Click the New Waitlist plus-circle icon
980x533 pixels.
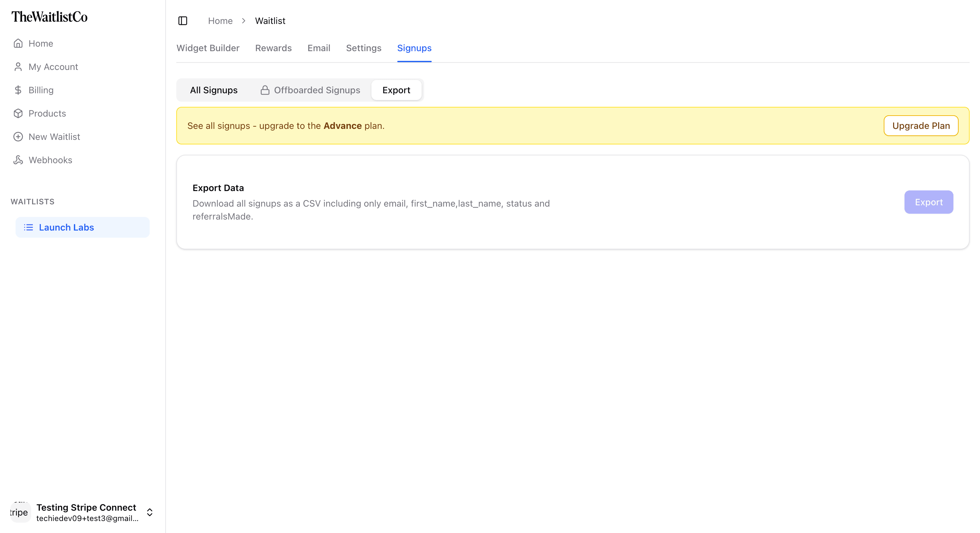[x=18, y=137]
